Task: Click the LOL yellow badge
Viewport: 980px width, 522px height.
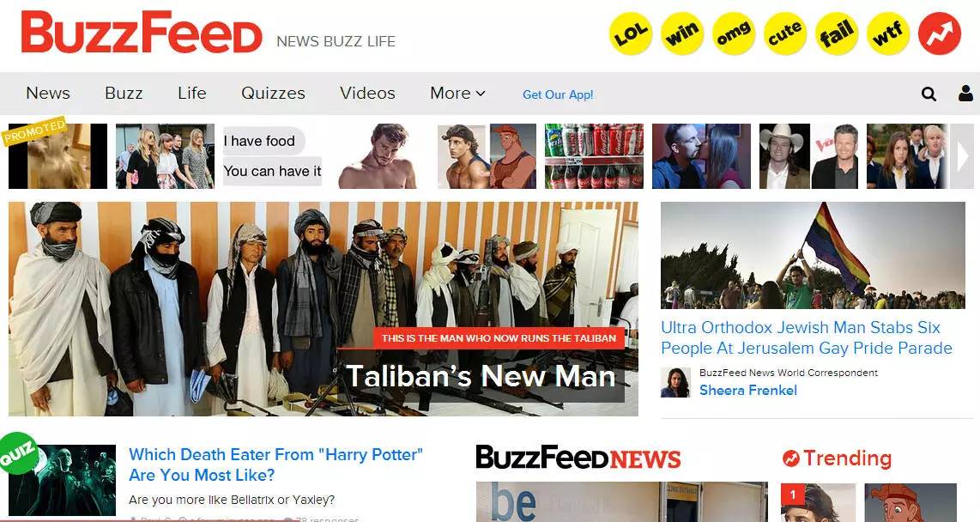Action: 631,33
